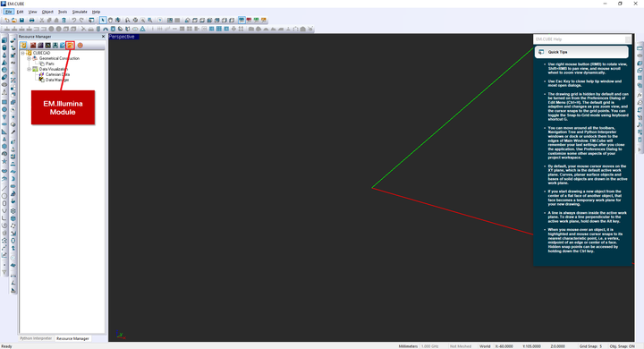Screen dimensions: 644x349
Task: Select the CubeCAD module icon in Resource Manager
Action: coord(23,46)
